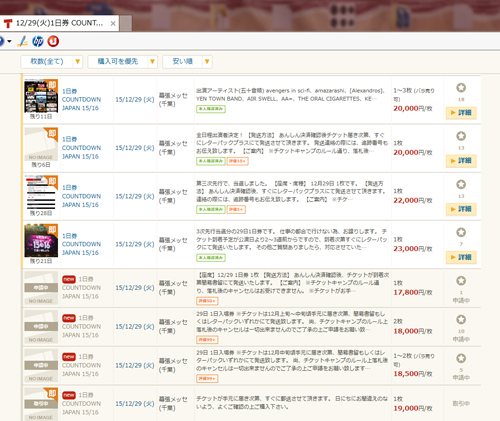
Task: Click the orange 評価 badge in the 22,000円 row
Action: tap(236, 209)
